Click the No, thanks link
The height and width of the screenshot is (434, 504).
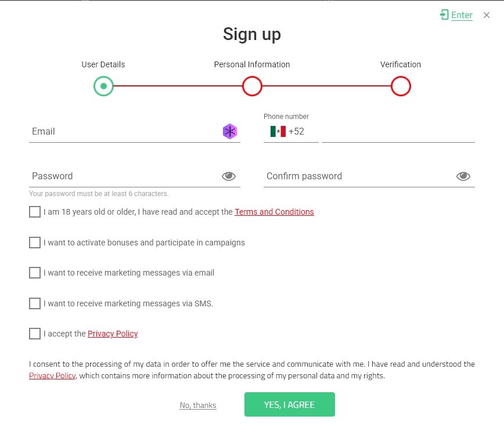[x=198, y=406]
